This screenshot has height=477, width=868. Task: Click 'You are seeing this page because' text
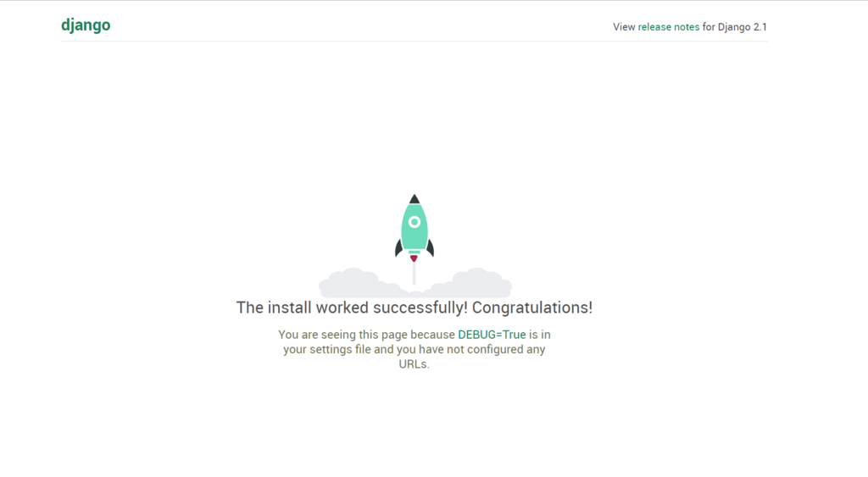(366, 335)
